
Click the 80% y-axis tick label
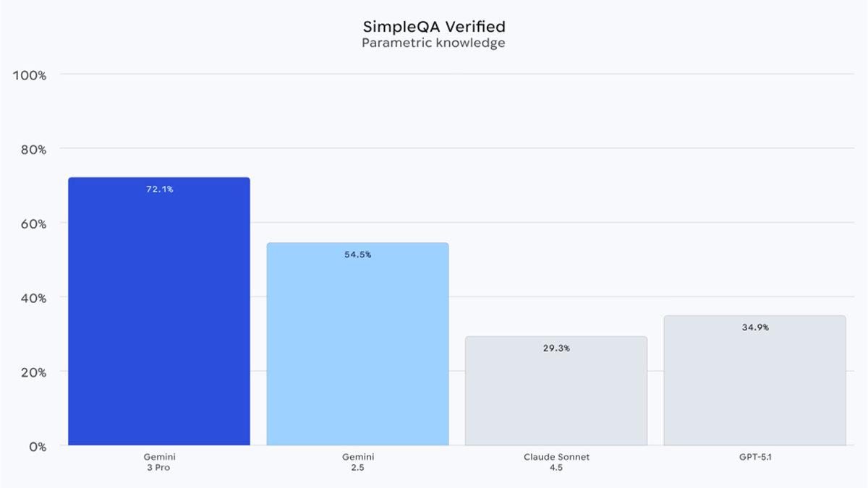point(32,150)
